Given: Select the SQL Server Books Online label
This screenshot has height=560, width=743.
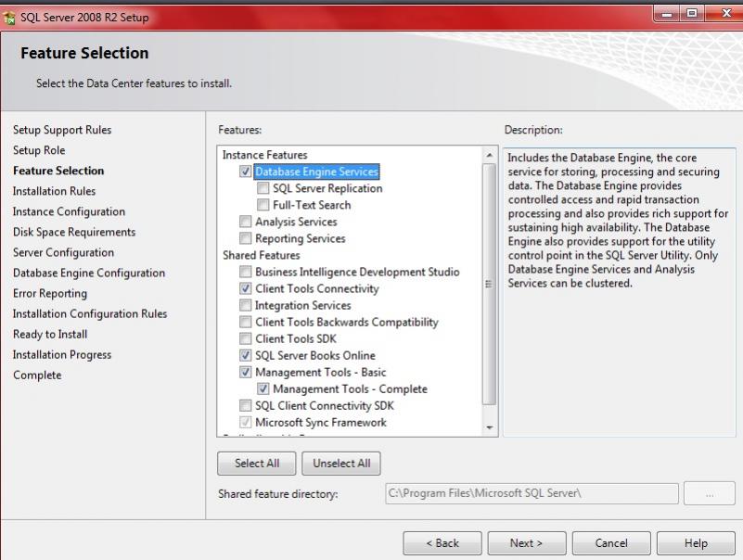Looking at the screenshot, I should coord(315,355).
